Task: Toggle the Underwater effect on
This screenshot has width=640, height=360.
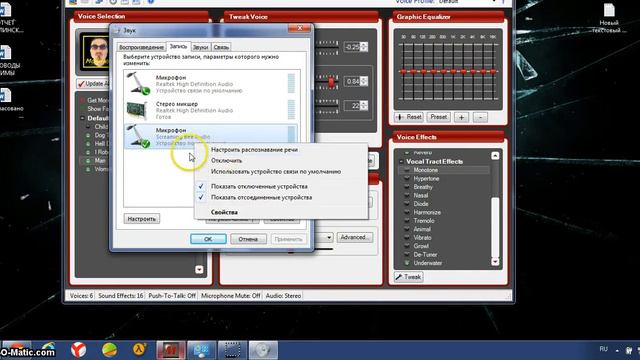Action: pos(407,263)
